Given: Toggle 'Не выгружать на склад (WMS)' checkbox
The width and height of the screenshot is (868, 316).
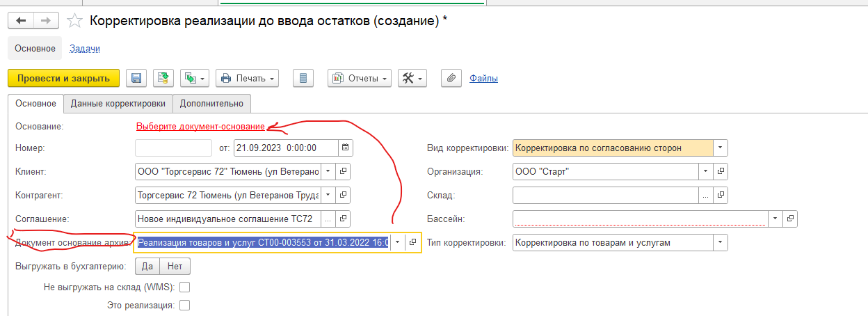Looking at the screenshot, I should pos(185,287).
